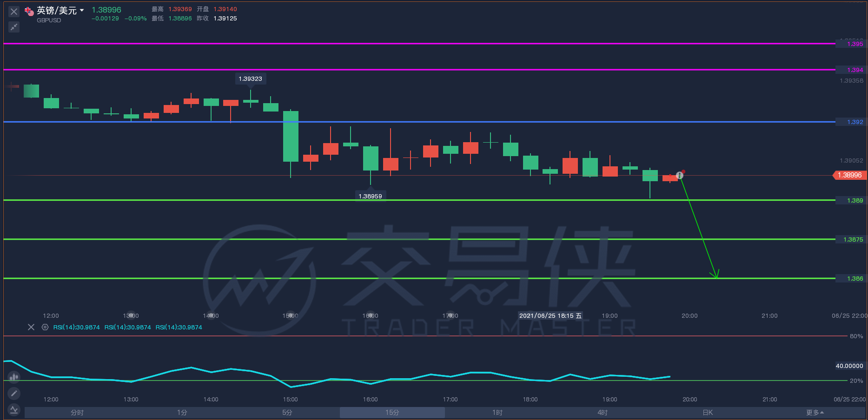Select the pencil drawing tool icon

14,394
